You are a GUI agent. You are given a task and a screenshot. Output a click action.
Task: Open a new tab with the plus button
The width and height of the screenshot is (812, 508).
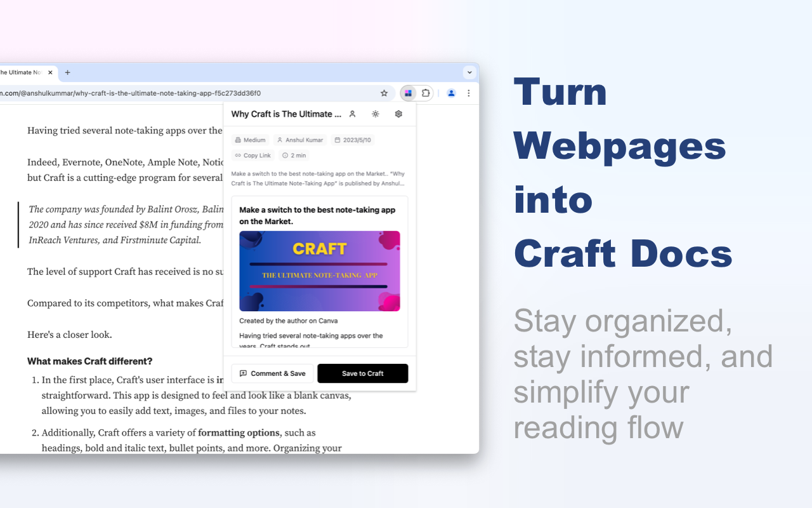pos(67,72)
